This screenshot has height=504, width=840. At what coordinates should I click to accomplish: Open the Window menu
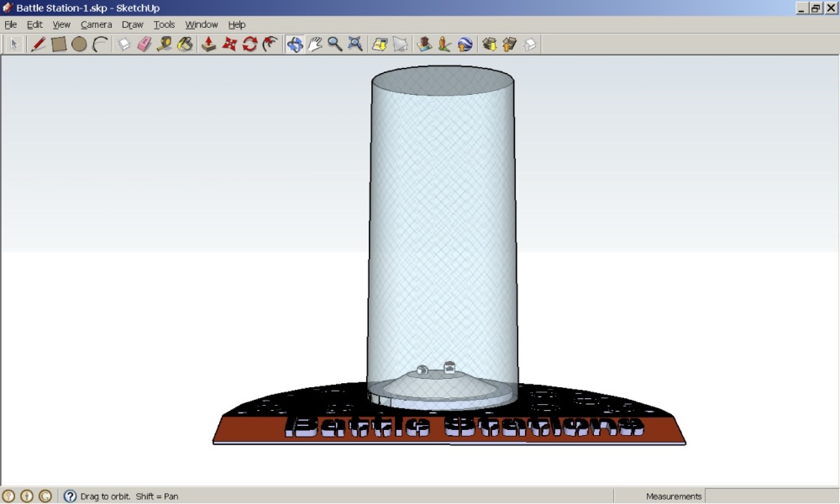(x=201, y=24)
